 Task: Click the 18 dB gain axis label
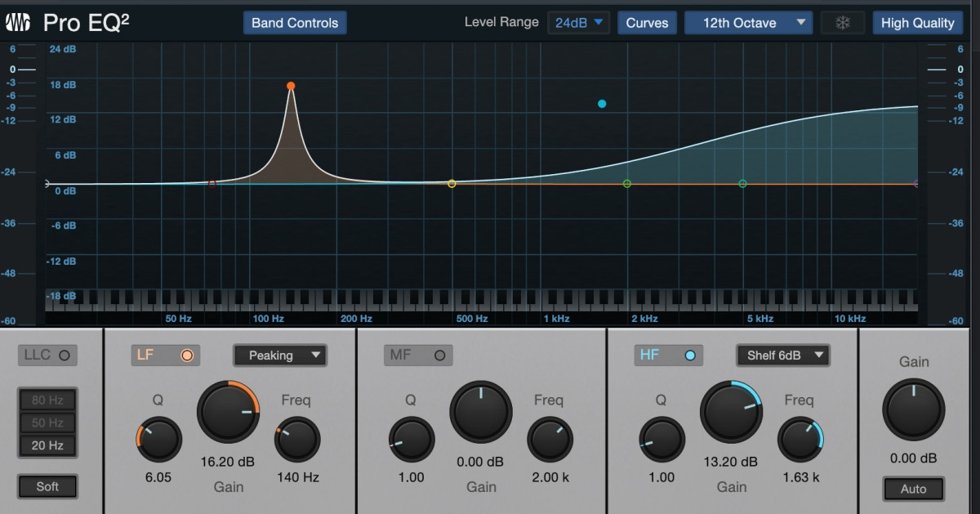[x=63, y=84]
